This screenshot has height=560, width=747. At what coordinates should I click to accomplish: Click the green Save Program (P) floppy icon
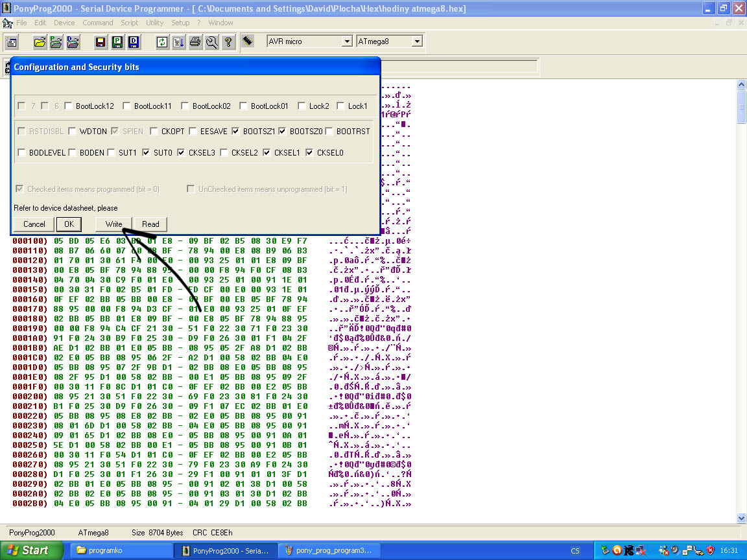pyautogui.click(x=117, y=42)
